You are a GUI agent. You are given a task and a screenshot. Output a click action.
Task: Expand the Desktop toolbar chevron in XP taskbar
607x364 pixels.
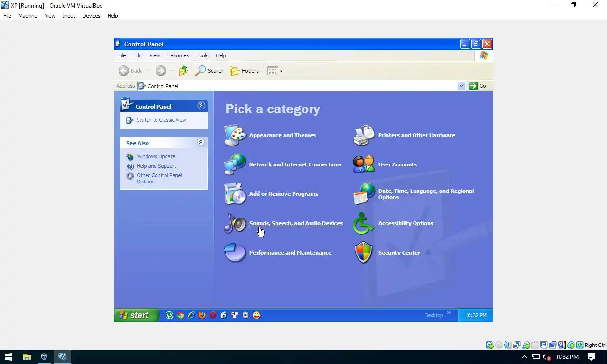(x=449, y=313)
